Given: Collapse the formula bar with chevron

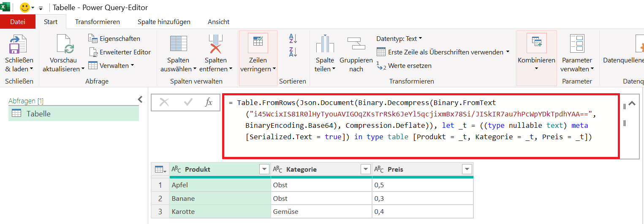Looking at the screenshot, I should coord(632,103).
